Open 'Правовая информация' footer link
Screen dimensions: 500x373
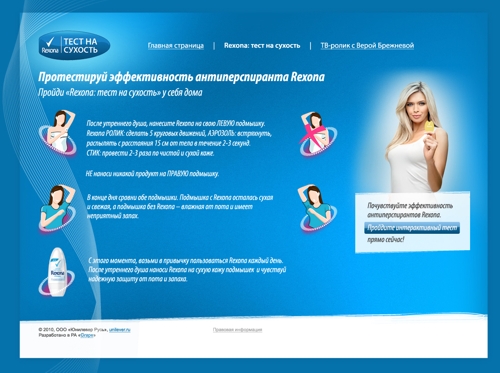tap(237, 330)
